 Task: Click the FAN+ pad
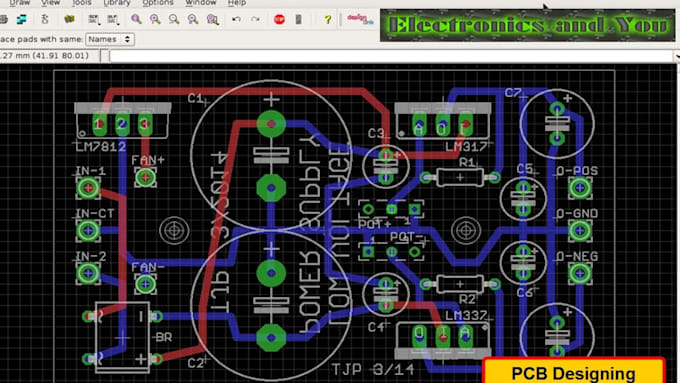tap(146, 177)
